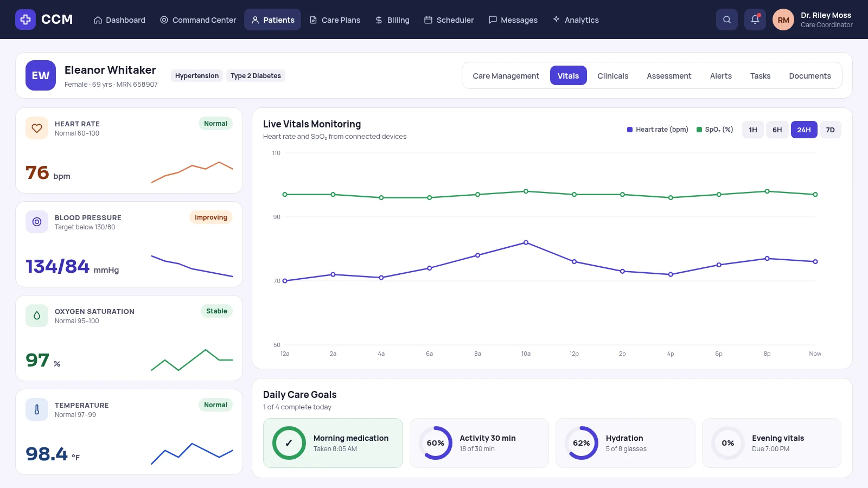Toggle the Heart rate (bpm) legend series
The height and width of the screenshot is (488, 868).
[x=658, y=130]
